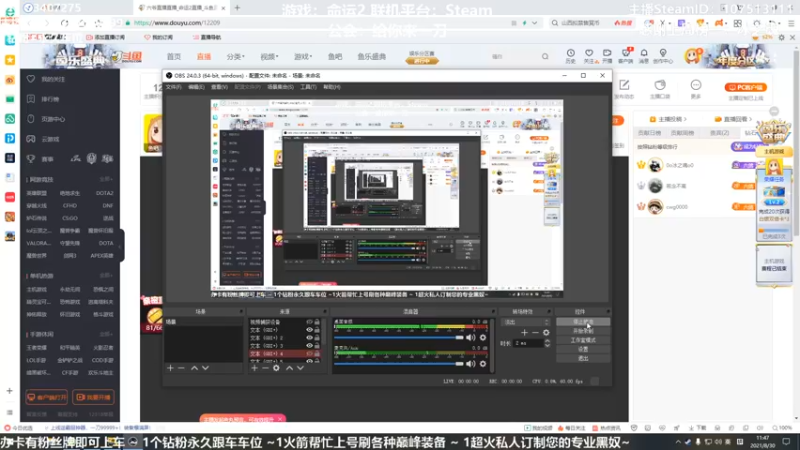Click 更多 ellipsis icon
The width and height of the screenshot is (800, 450).
[696, 85]
